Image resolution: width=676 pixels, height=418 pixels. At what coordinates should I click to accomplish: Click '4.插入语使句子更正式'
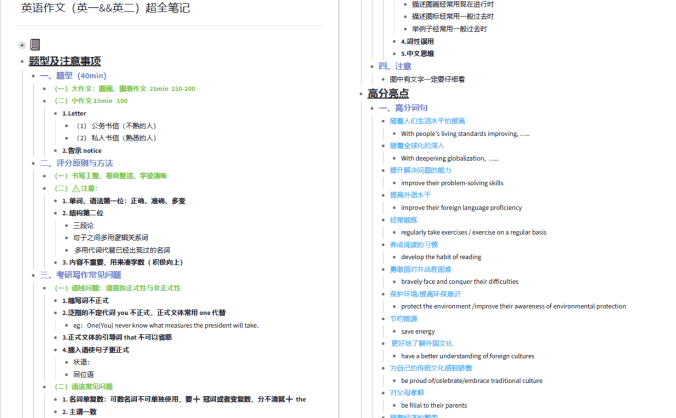coord(95,349)
